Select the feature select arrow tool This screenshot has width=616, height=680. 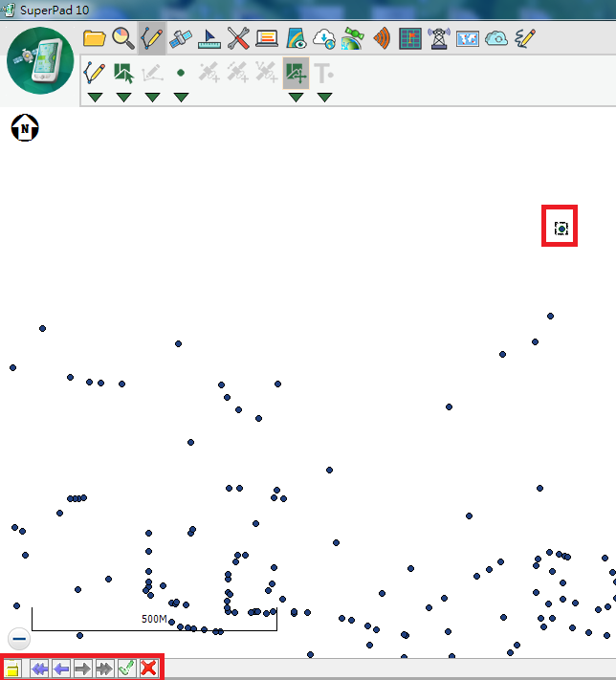(x=123, y=73)
